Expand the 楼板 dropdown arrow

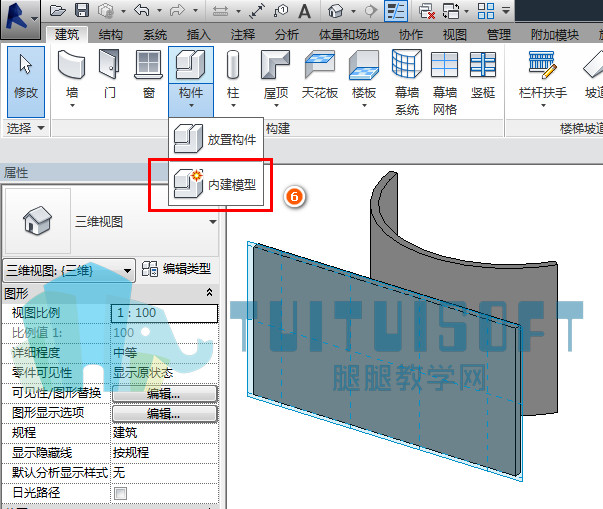pyautogui.click(x=364, y=105)
